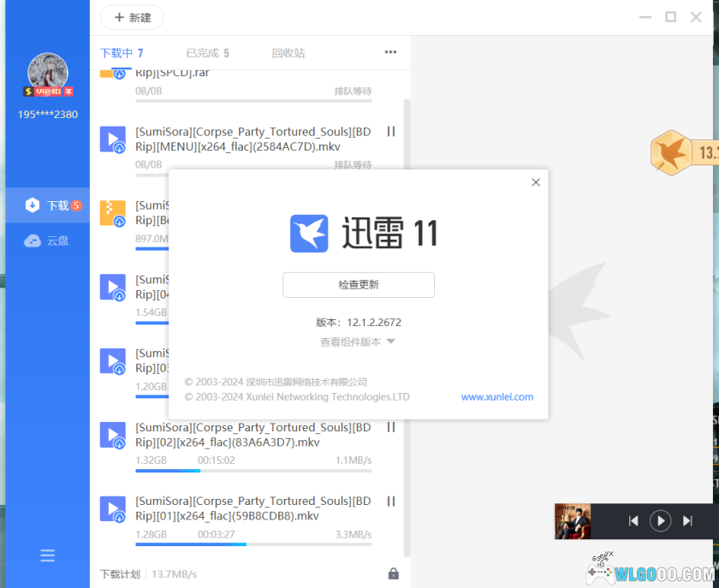Open the 回收站 recycle bin tab
This screenshot has width=719, height=588.
(288, 52)
